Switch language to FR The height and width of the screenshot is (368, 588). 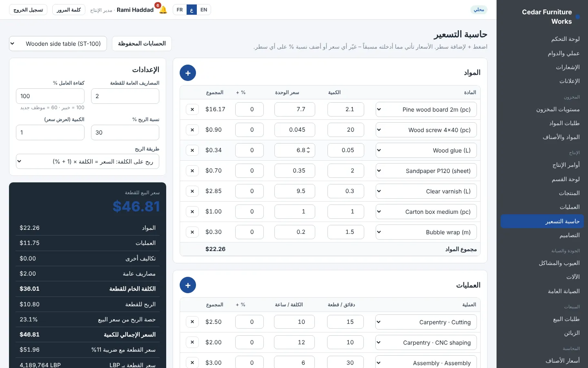pyautogui.click(x=180, y=10)
